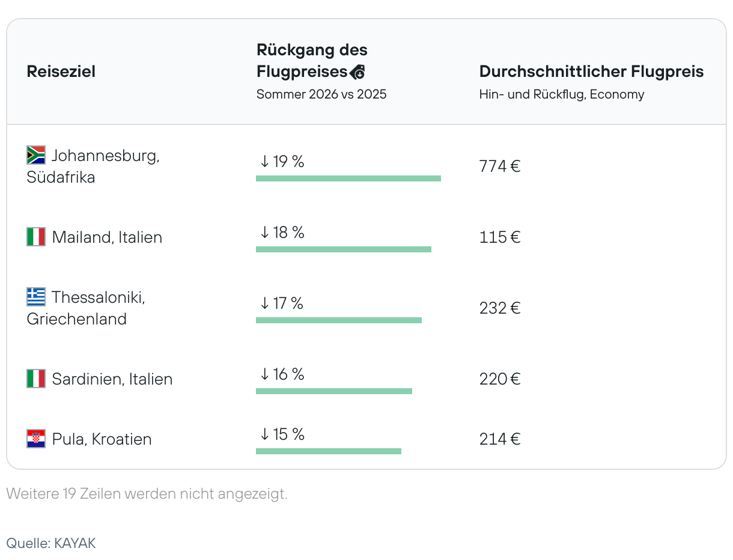
Task: Click 'Weitere 19 Zeilen werden nicht angezeigt'
Action: coord(147,494)
